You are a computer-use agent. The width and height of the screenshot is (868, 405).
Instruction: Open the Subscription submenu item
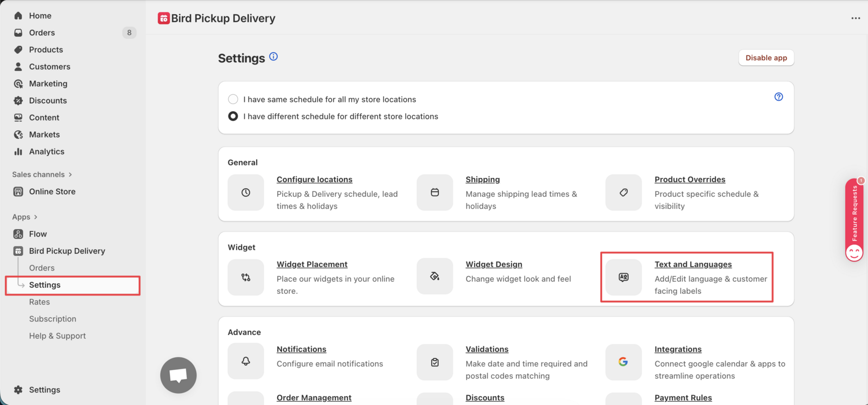point(53,319)
